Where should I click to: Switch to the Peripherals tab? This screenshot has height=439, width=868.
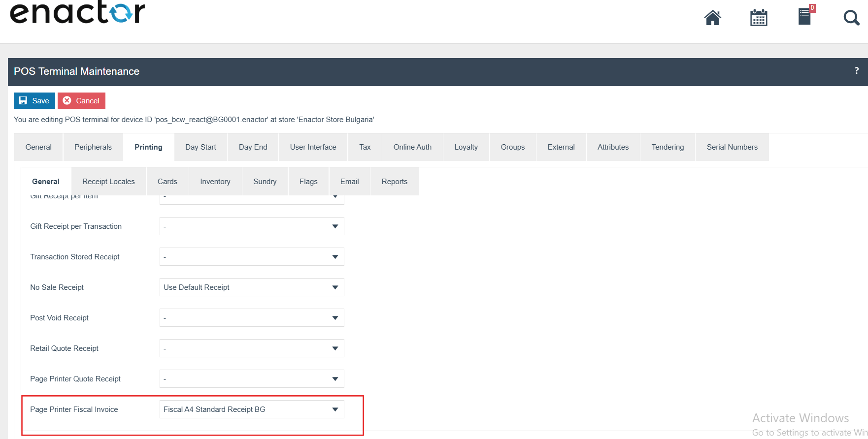point(93,147)
